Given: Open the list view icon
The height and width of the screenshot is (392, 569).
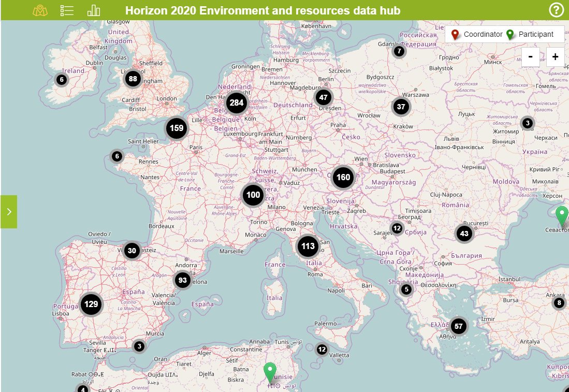Looking at the screenshot, I should click(67, 10).
